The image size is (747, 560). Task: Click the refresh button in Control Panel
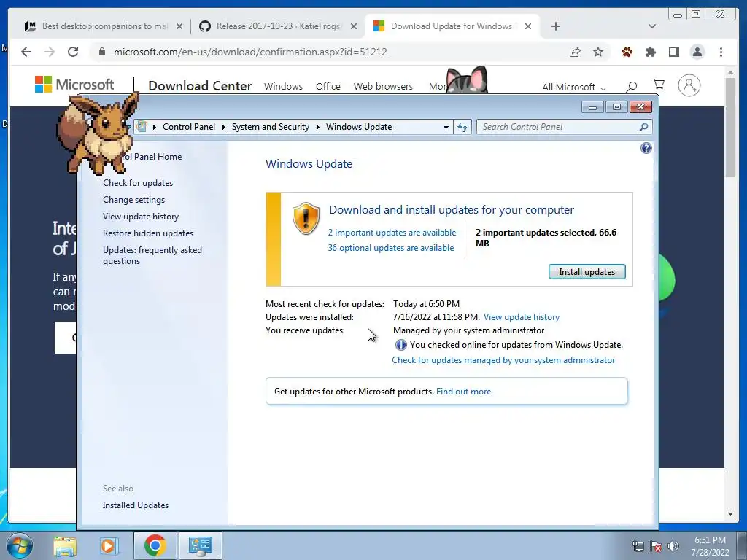tap(462, 127)
